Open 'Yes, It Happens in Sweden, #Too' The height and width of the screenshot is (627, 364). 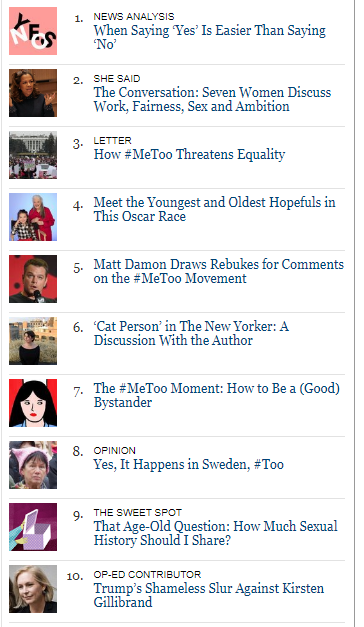coord(188,464)
